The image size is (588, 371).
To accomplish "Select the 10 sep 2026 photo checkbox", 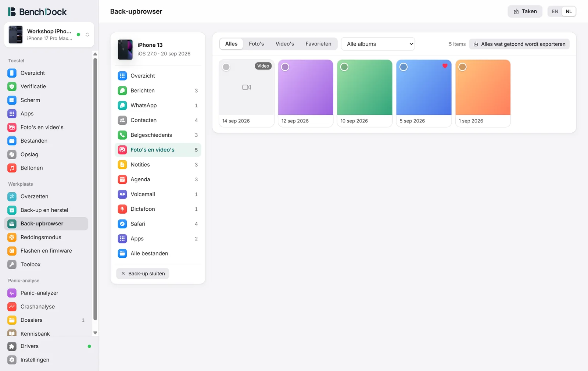I will click(x=344, y=67).
